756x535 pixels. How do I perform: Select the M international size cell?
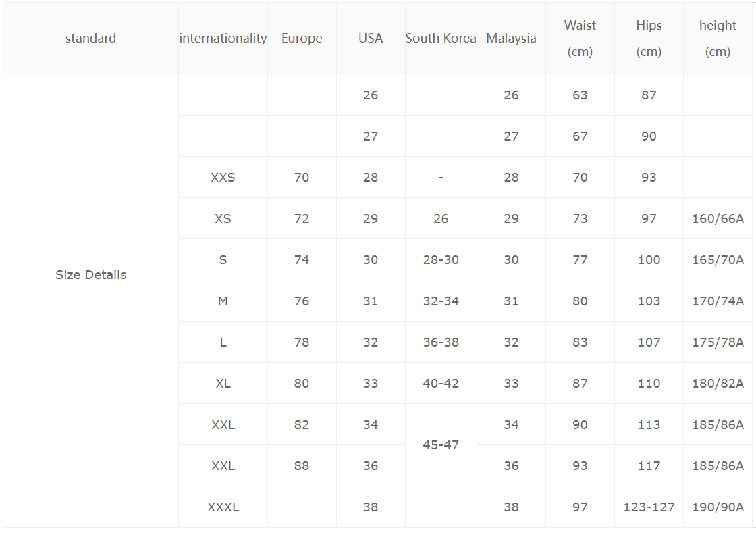tap(223, 301)
